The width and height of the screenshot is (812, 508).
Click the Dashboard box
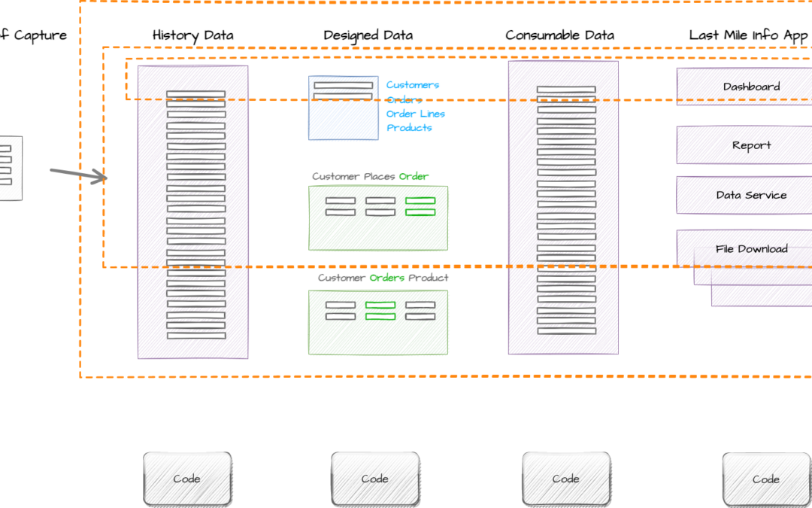click(750, 87)
